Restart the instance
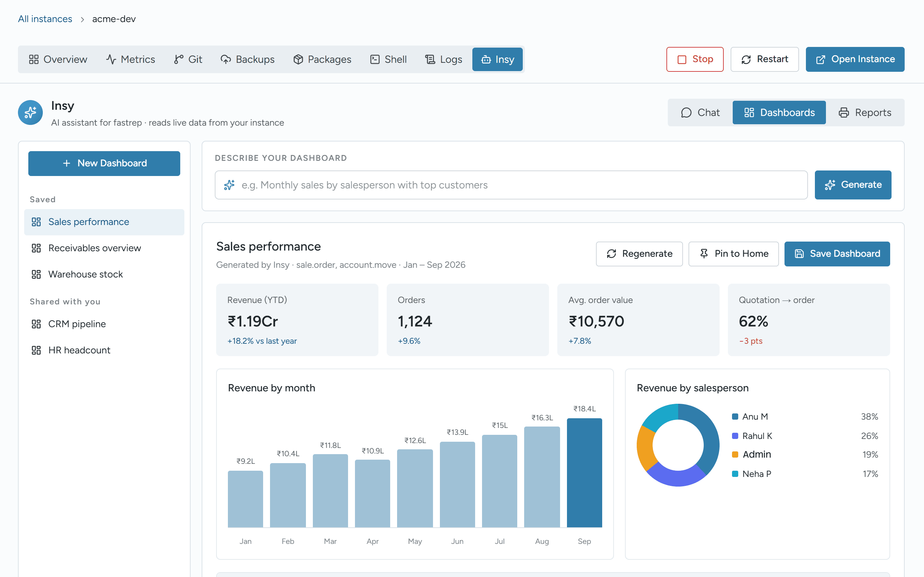Screen dimensions: 924x577 coord(764,59)
